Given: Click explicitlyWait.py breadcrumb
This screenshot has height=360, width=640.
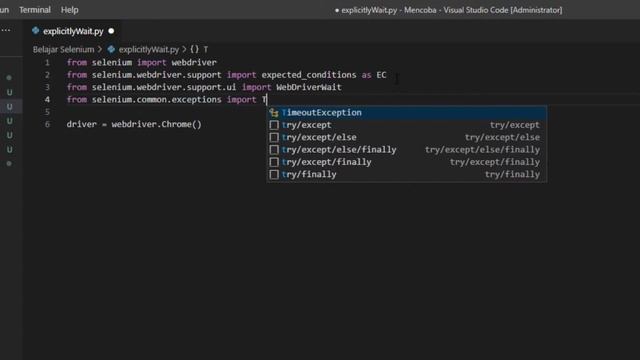Looking at the screenshot, I should [149, 49].
